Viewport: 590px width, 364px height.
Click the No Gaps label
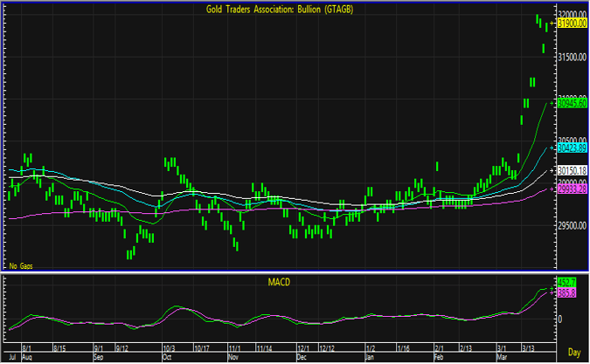(21, 264)
